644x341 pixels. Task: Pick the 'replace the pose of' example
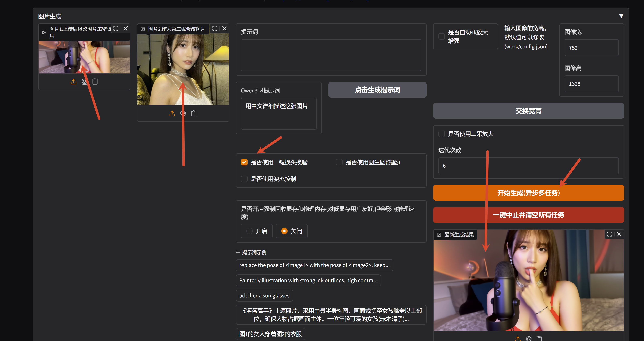(x=314, y=265)
